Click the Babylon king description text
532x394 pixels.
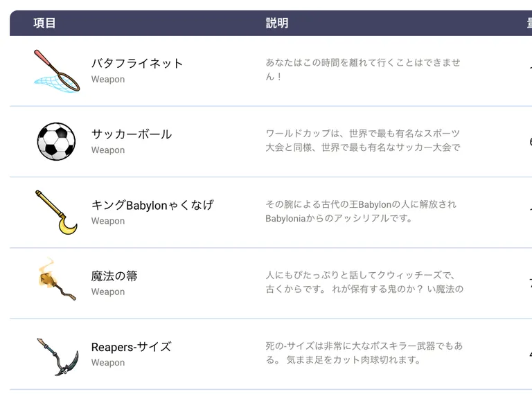pos(361,211)
